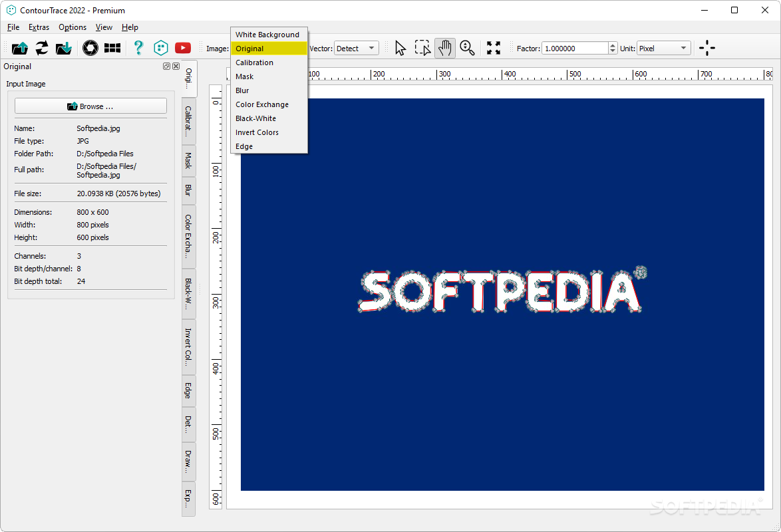The image size is (781, 532).
Task: Open the Help menu
Action: click(130, 27)
